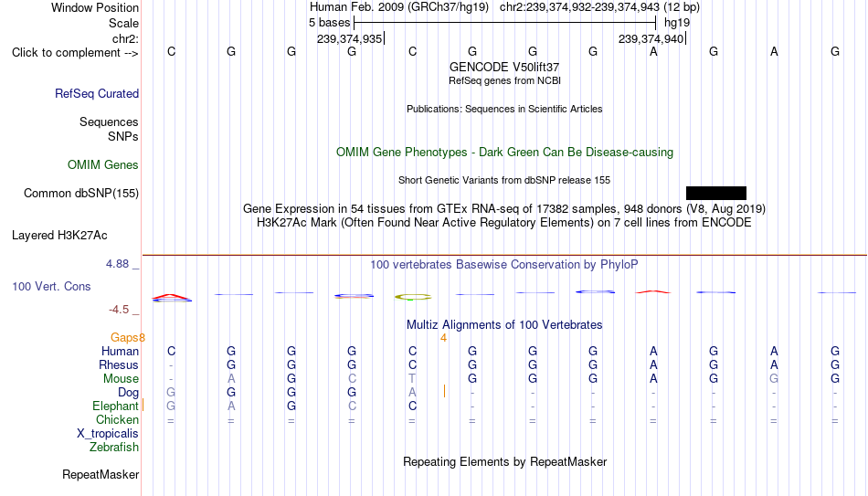Click the SNPs label

(123, 136)
